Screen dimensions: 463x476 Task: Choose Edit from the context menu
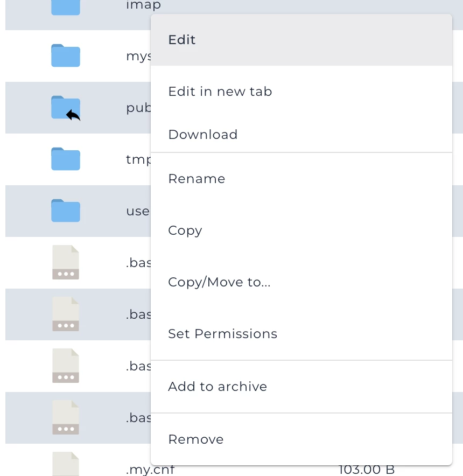(x=181, y=40)
